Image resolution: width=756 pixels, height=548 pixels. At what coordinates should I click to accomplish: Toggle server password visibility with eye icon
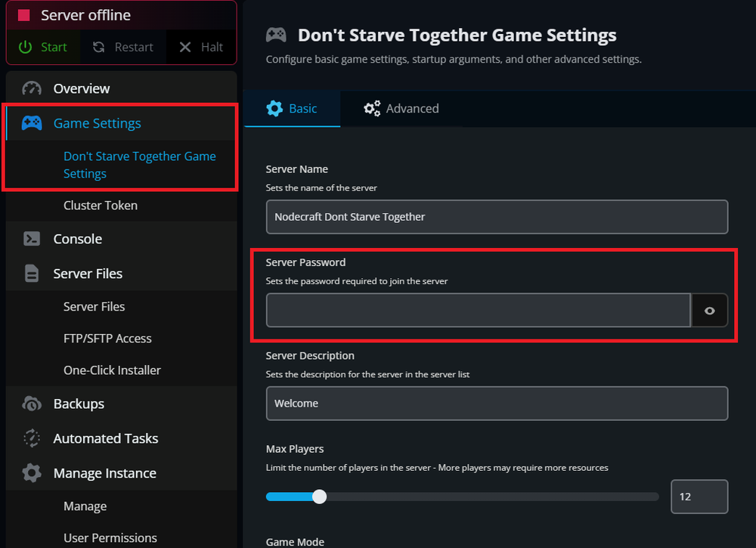(x=709, y=311)
